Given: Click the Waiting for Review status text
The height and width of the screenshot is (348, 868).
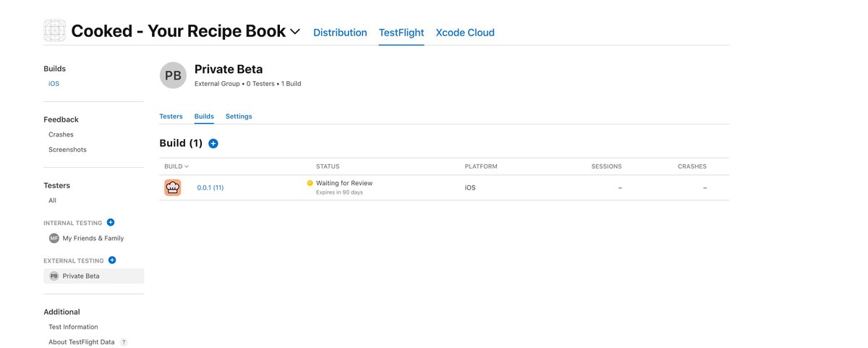Looking at the screenshot, I should click(344, 183).
